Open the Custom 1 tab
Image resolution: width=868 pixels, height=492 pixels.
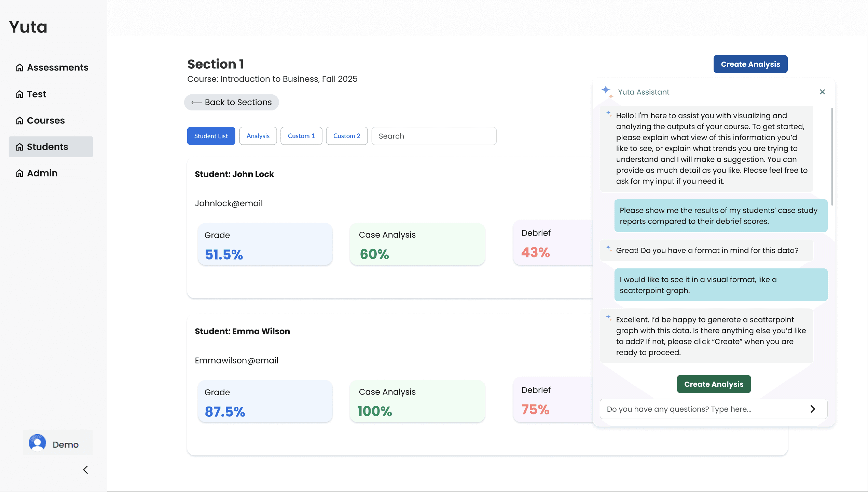click(301, 136)
